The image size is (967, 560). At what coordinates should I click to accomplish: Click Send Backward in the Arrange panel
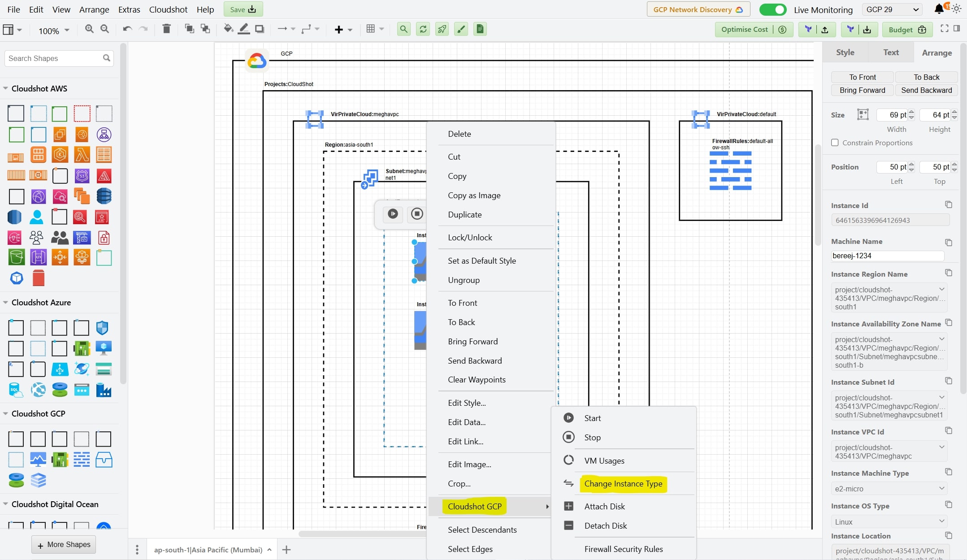click(x=926, y=90)
